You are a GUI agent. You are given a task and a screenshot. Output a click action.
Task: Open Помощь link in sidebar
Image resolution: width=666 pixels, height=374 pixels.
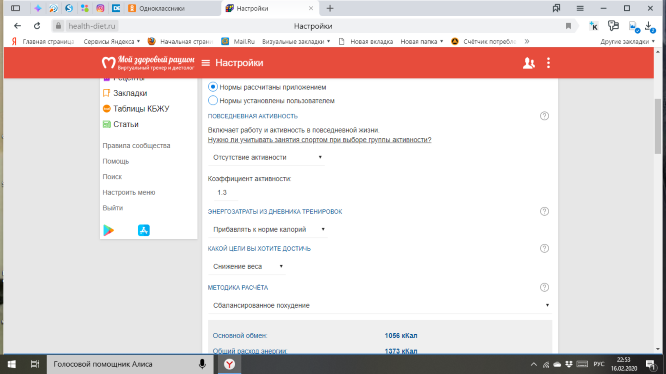click(x=116, y=161)
